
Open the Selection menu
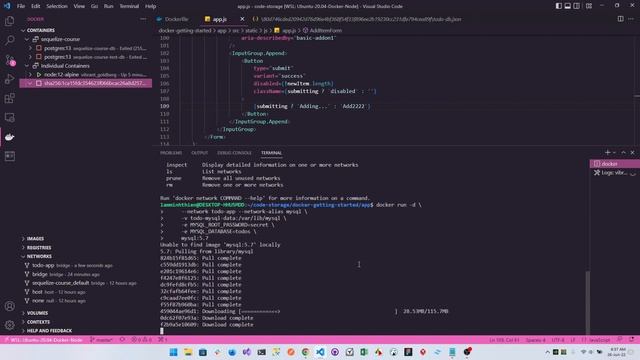pos(57,6)
